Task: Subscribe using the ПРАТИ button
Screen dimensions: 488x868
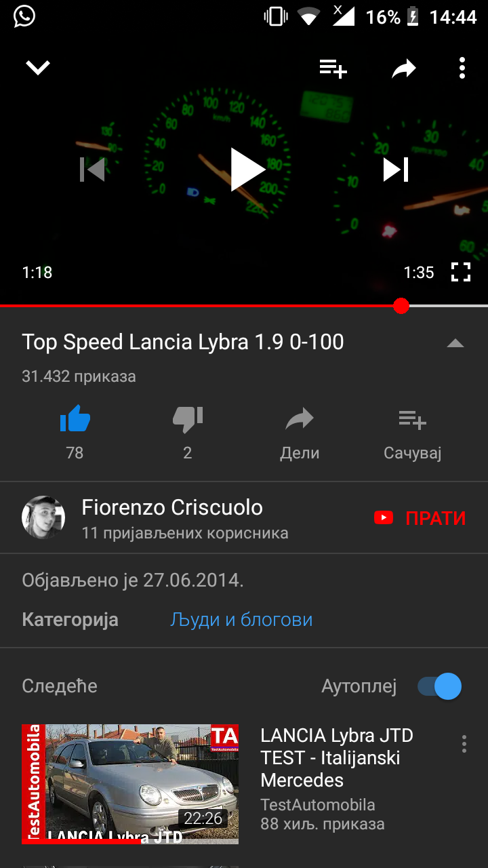Action: [x=420, y=518]
